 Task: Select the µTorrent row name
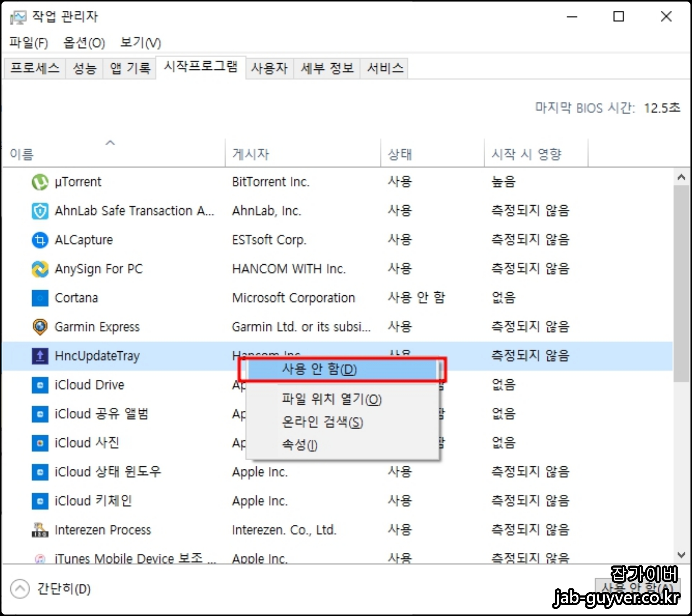click(x=78, y=182)
